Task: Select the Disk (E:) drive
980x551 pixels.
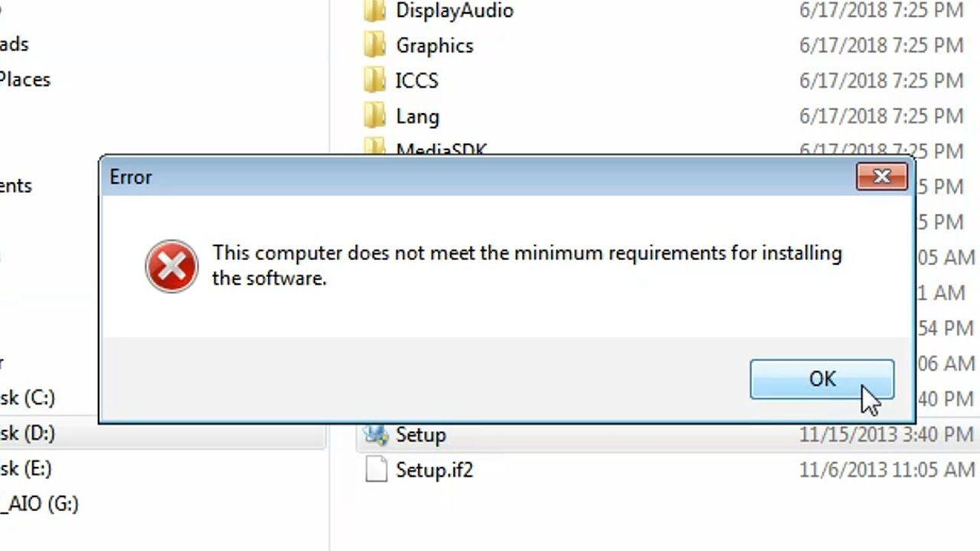Action: tap(27, 468)
